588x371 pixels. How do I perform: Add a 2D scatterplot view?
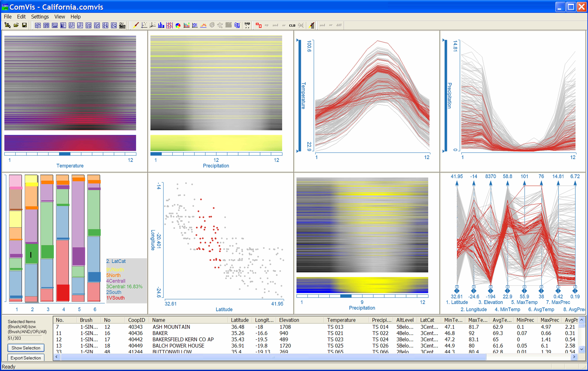(144, 25)
